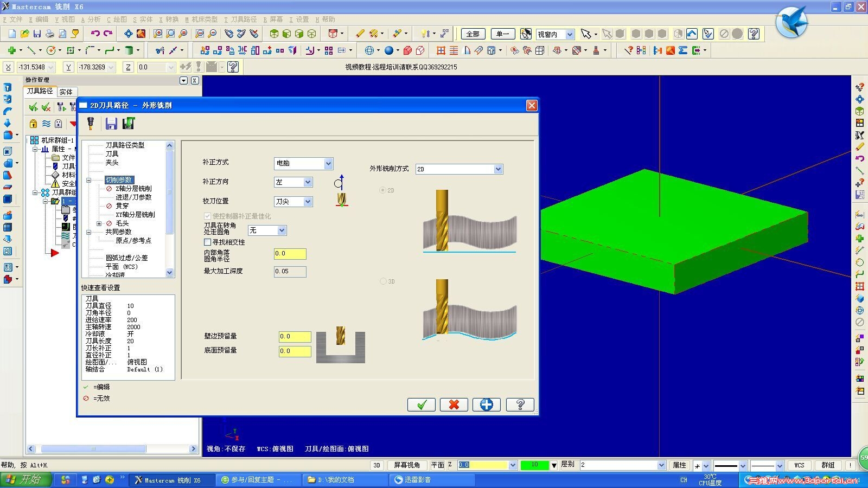The image size is (868, 488).
Task: Click the blue waves toggle toolpath display icon
Action: coord(46,124)
